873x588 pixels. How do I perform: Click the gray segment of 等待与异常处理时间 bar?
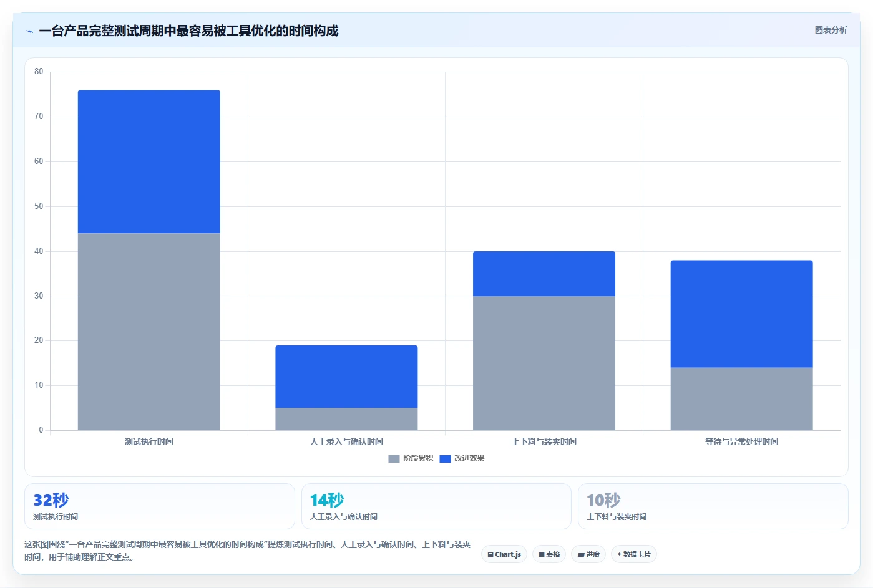pos(742,399)
